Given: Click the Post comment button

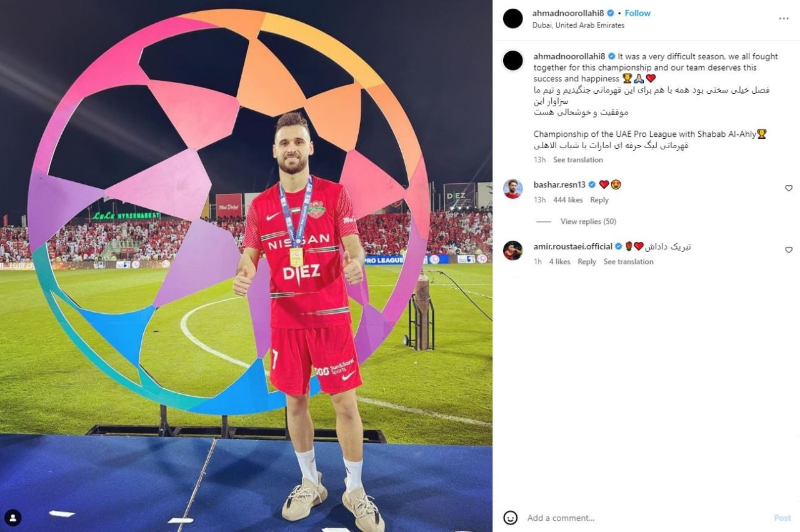Looking at the screenshot, I should pyautogui.click(x=782, y=518).
